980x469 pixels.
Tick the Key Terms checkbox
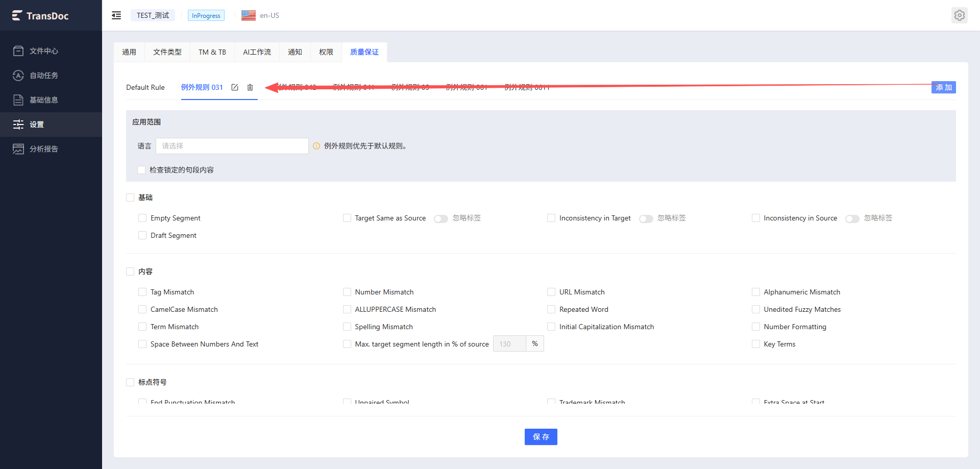[756, 344]
